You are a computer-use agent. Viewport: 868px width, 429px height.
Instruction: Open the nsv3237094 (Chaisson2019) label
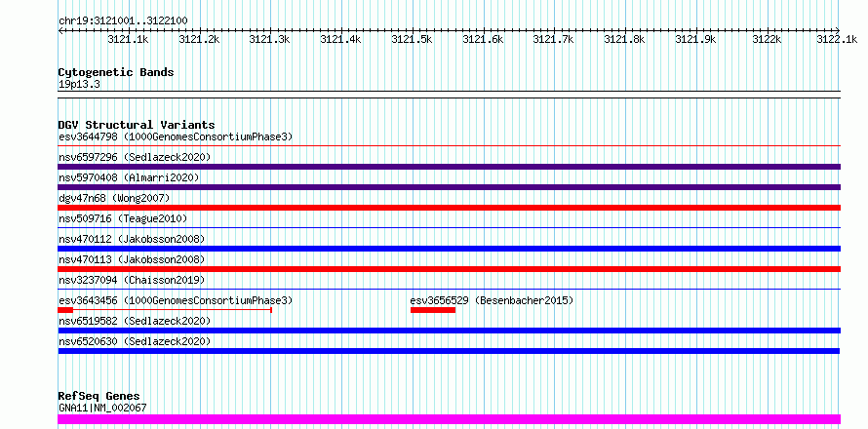point(132,280)
